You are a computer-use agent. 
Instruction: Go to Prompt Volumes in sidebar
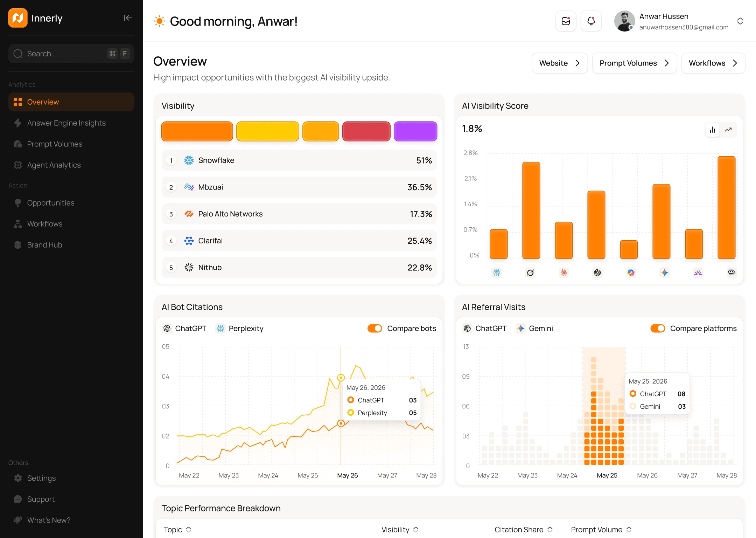[x=71, y=144]
